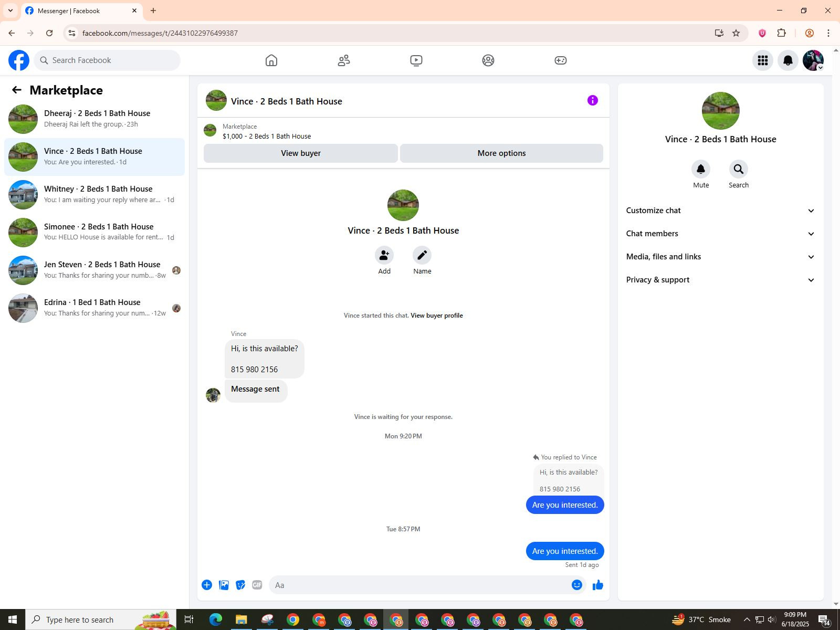This screenshot has height=630, width=840.
Task: Click the browser reload icon
Action: (x=49, y=33)
